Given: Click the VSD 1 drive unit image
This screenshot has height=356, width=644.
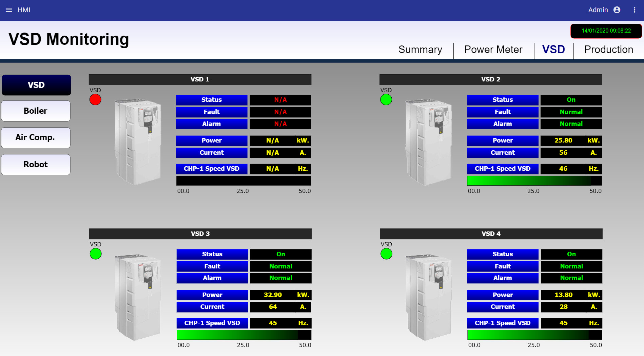Looking at the screenshot, I should [137, 142].
